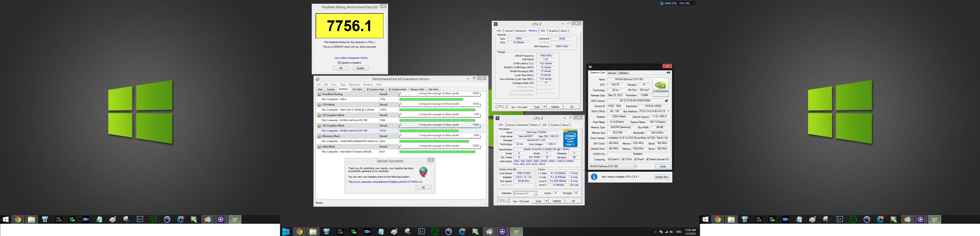Click the Intel Core i7 logo in CPU-Z
Image resolution: width=980 pixels, height=236 pixels.
tap(570, 138)
